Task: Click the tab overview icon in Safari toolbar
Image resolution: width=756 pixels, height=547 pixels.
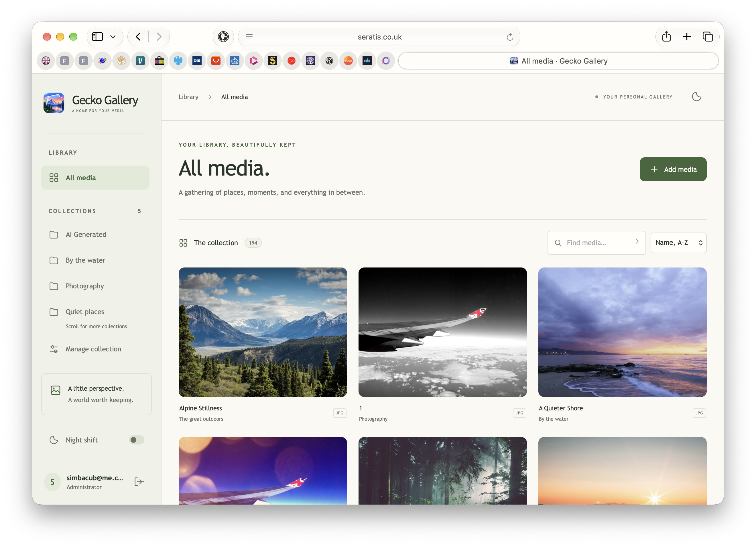Action: (x=707, y=36)
